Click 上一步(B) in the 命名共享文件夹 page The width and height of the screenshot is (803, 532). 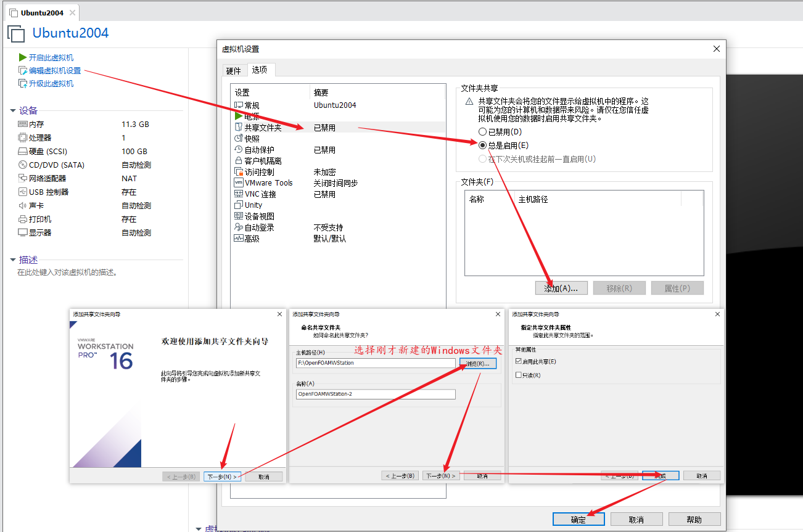(401, 476)
